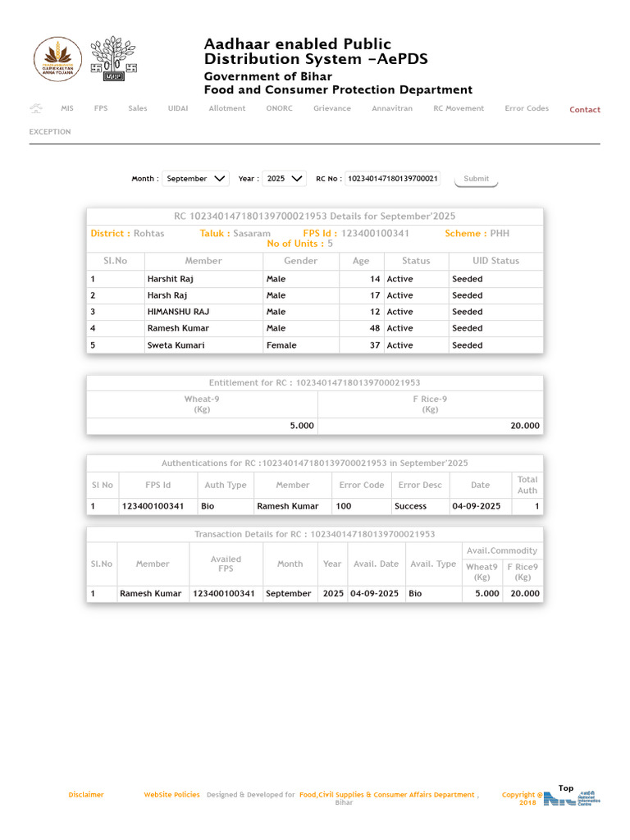The width and height of the screenshot is (630, 840).
Task: Click the Scheme PHH label
Action: [x=477, y=234]
